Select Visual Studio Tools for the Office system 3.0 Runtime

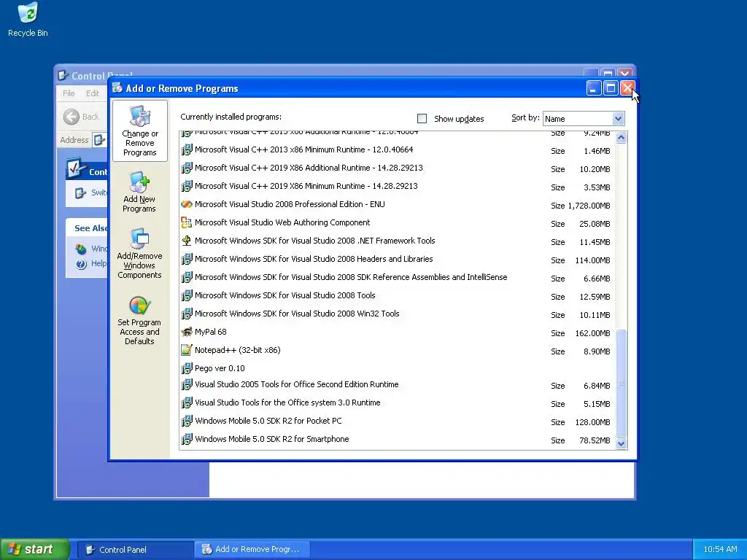(x=287, y=402)
